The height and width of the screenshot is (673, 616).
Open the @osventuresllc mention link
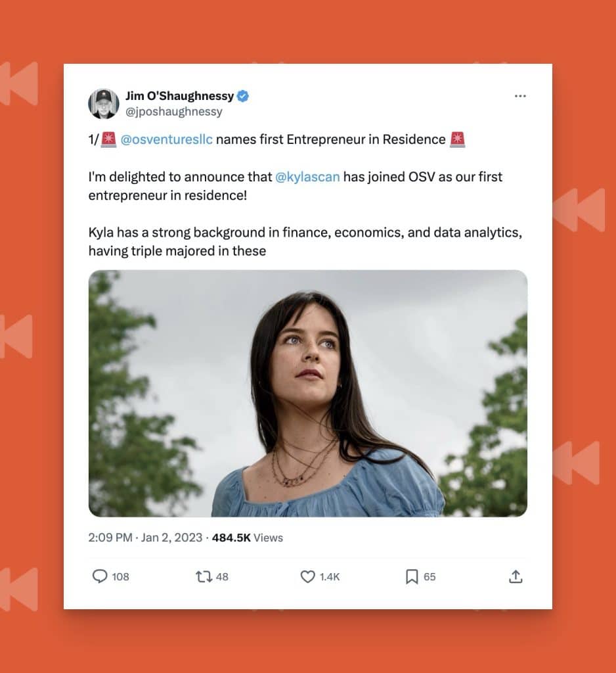[166, 139]
